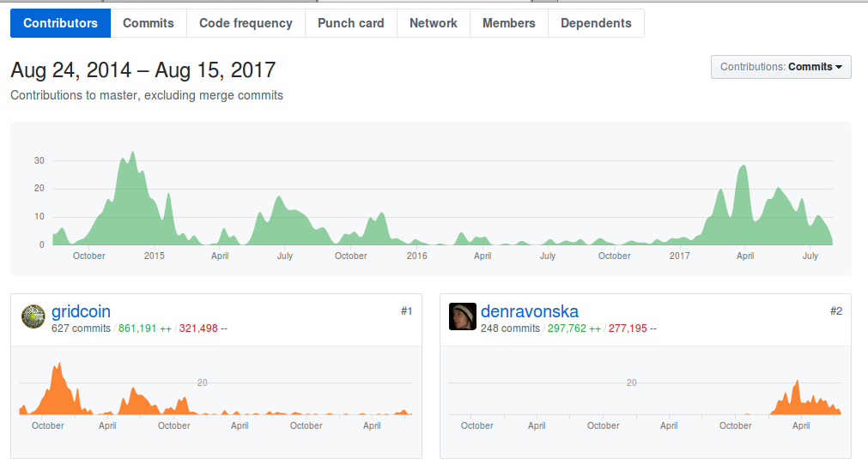Expand the Contributions: Commits dropdown

(781, 67)
